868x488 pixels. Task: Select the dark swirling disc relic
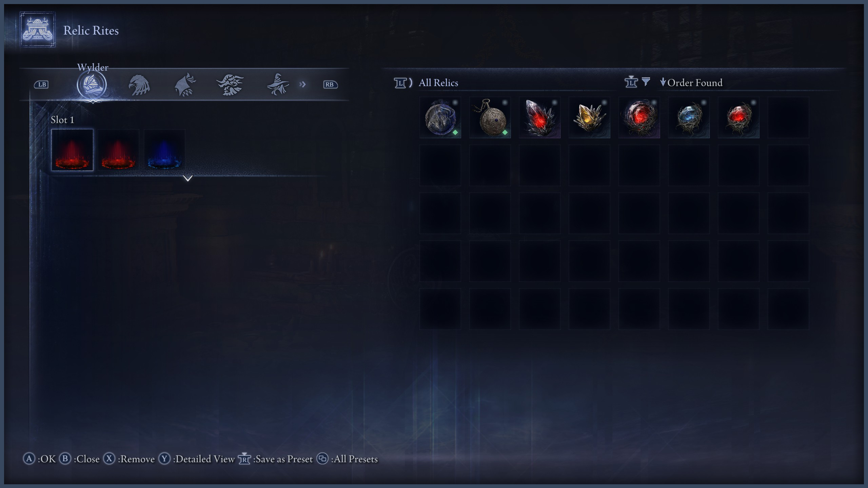pos(440,118)
